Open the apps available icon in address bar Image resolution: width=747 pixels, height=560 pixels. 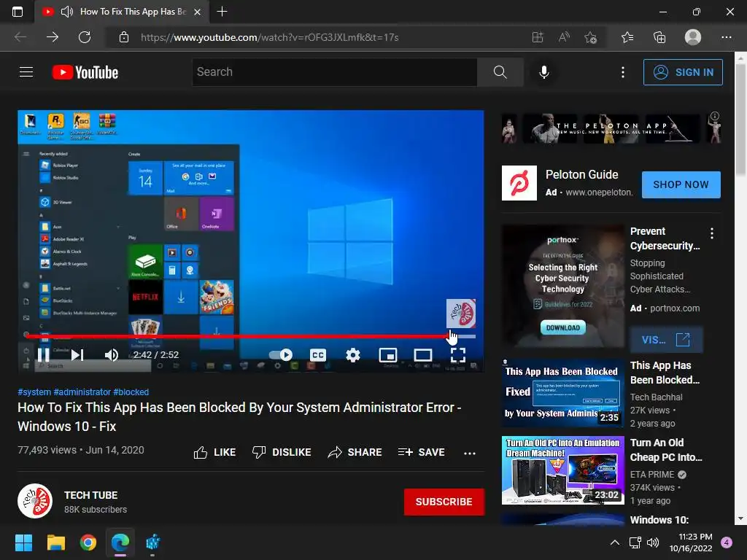(538, 37)
